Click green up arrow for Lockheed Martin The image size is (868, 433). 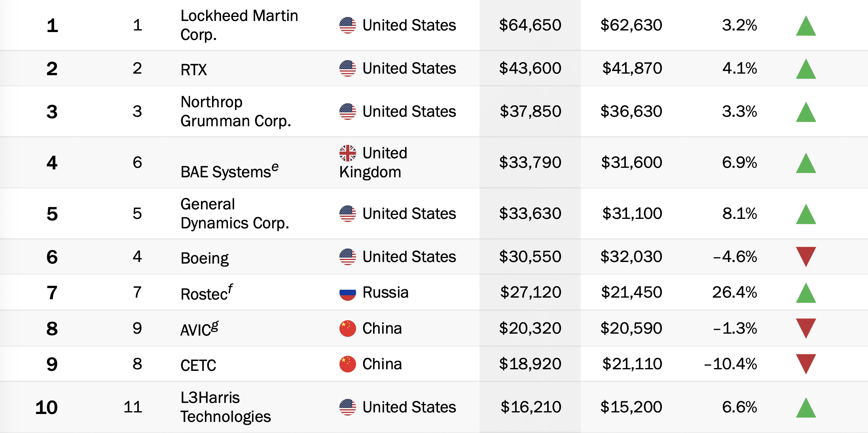(x=806, y=26)
